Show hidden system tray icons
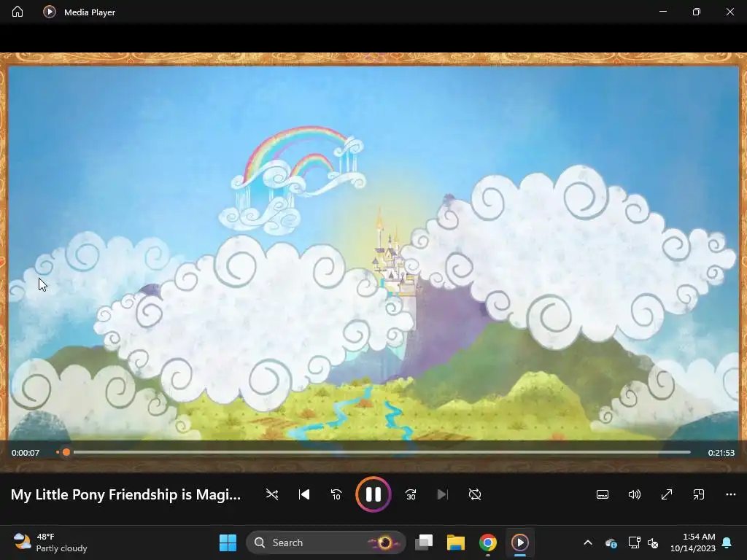This screenshot has width=747, height=560. coord(588,542)
